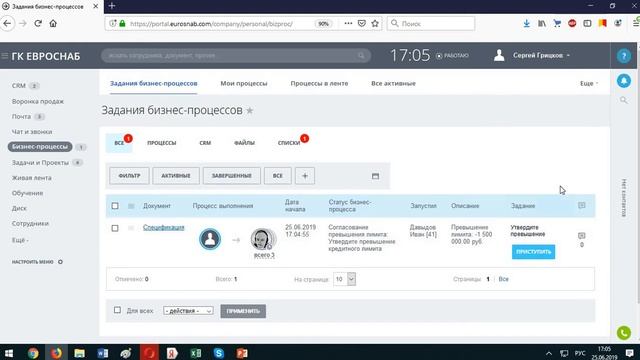Click the blue user avatar in process
640x360 pixels.
pos(210,239)
